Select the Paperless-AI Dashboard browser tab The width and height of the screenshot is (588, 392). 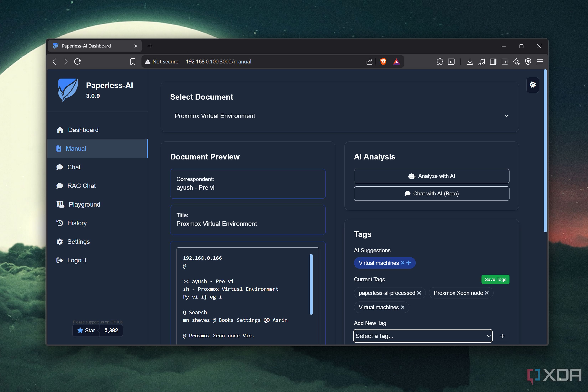coord(95,46)
